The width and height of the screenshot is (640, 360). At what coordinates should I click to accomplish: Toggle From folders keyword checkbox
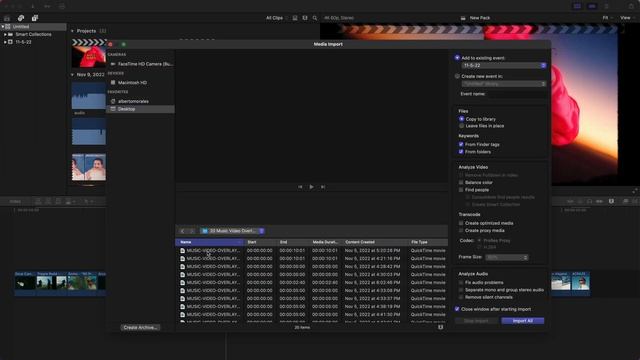461,152
